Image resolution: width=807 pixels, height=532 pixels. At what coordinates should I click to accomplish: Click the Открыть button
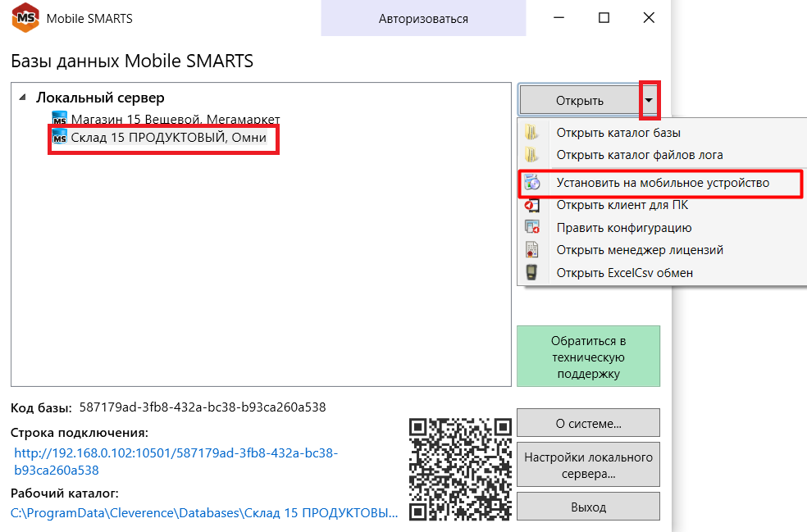580,100
